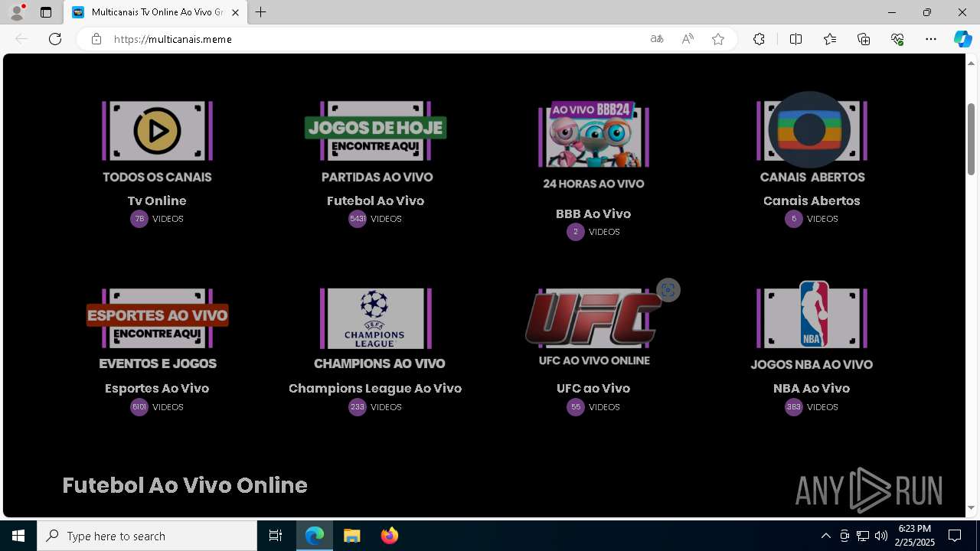Screen dimensions: 980x551
Task: Open the notification center
Action: click(955, 536)
